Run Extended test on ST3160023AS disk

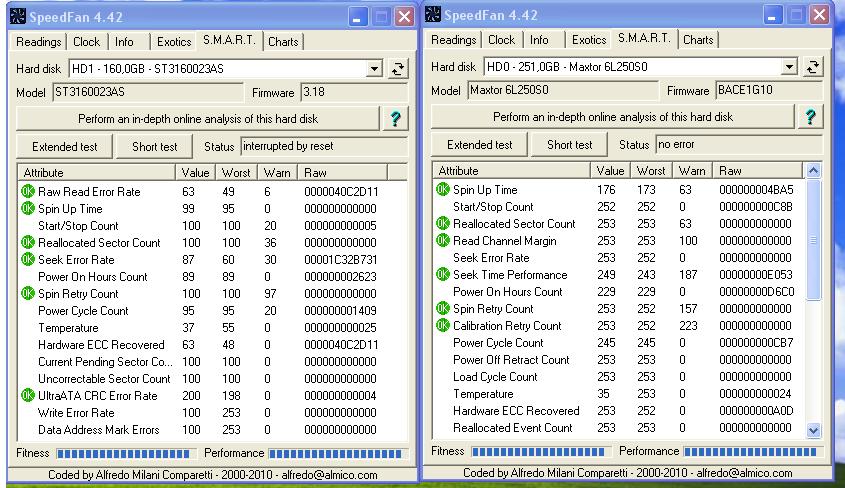pyautogui.click(x=65, y=147)
